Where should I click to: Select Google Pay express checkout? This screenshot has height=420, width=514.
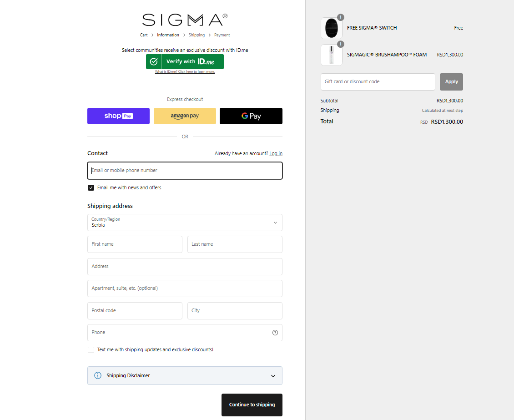(x=251, y=116)
